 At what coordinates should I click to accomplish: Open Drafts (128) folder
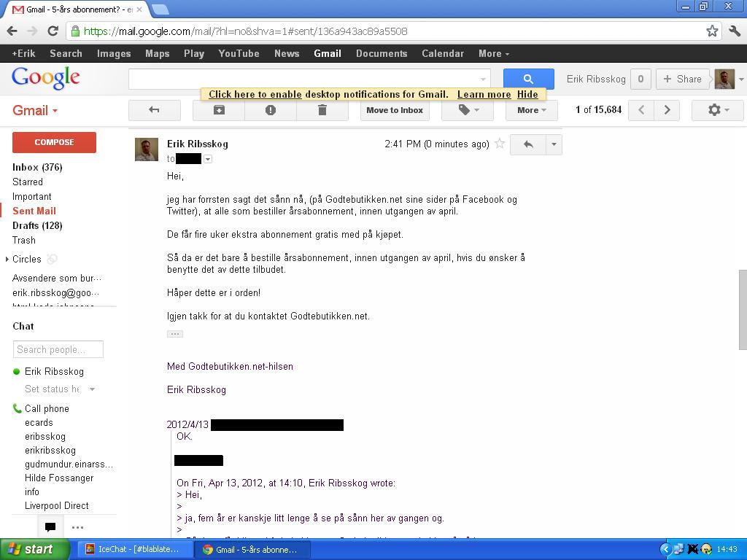[x=37, y=226]
